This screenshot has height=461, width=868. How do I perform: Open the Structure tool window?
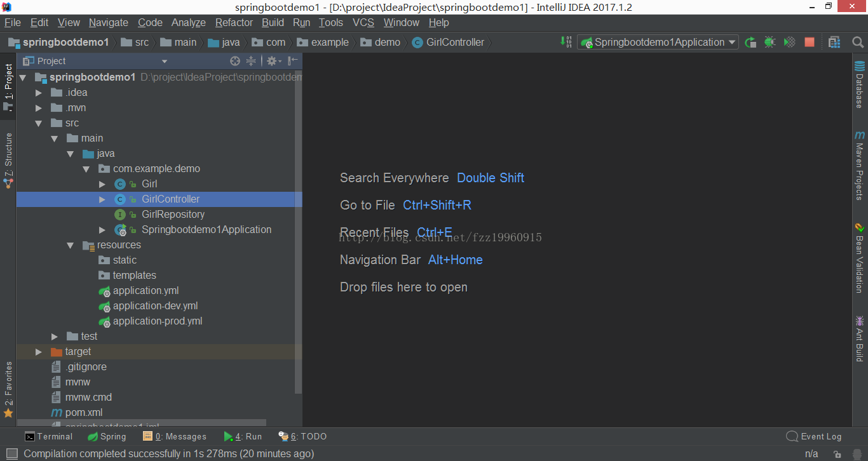8,160
